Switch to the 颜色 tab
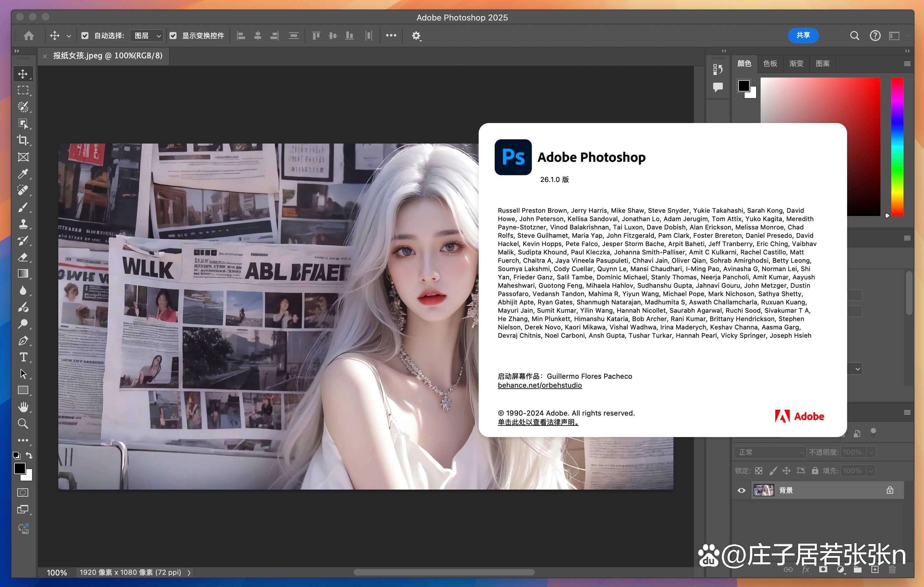 click(744, 64)
